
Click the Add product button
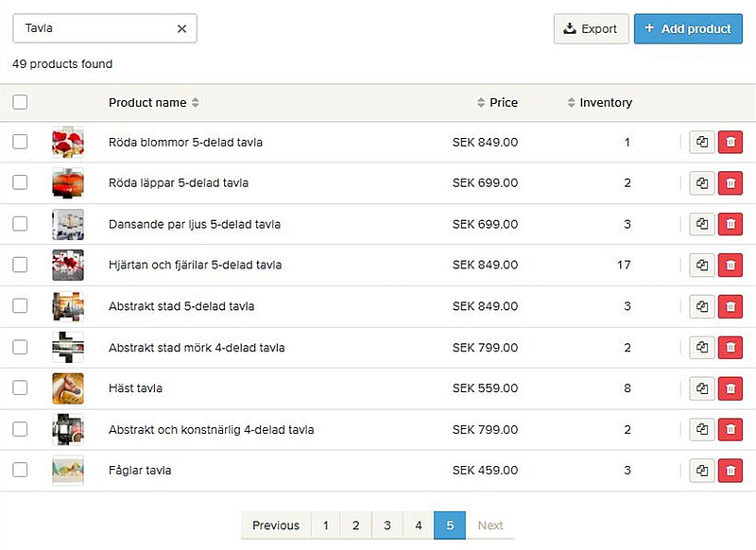[688, 28]
